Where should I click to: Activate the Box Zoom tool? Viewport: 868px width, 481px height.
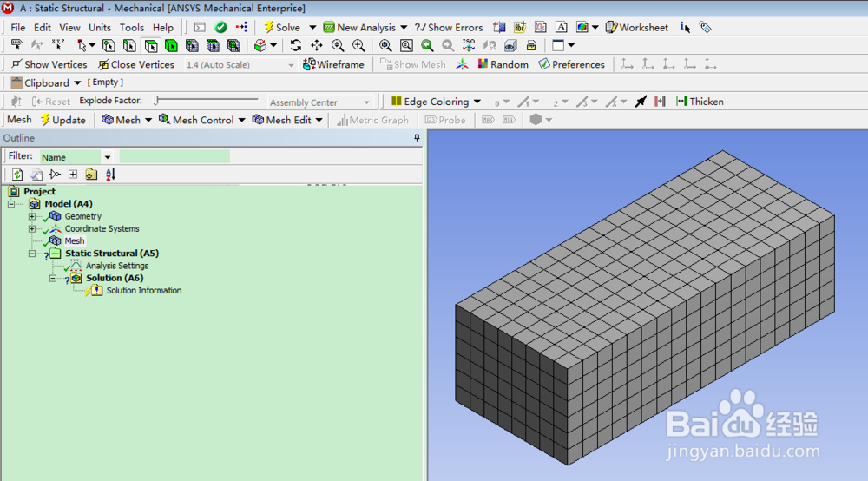(x=358, y=46)
